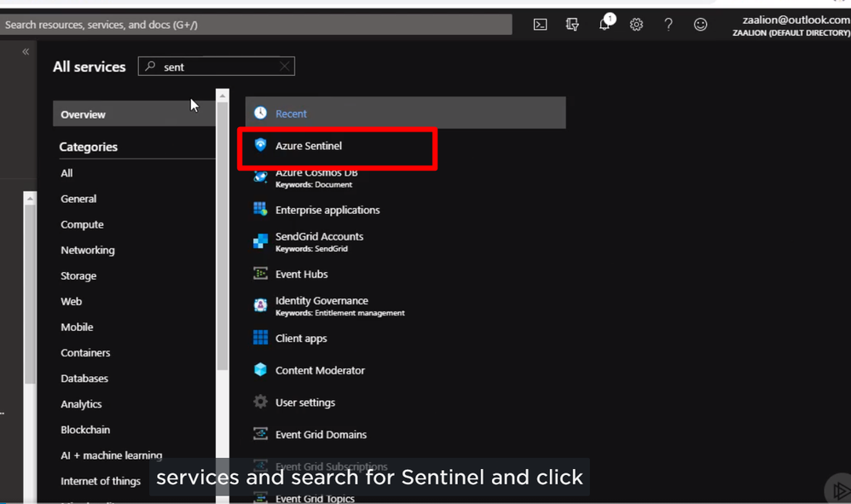This screenshot has width=851, height=504.
Task: Click the Azure Cosmos DB icon
Action: click(261, 177)
